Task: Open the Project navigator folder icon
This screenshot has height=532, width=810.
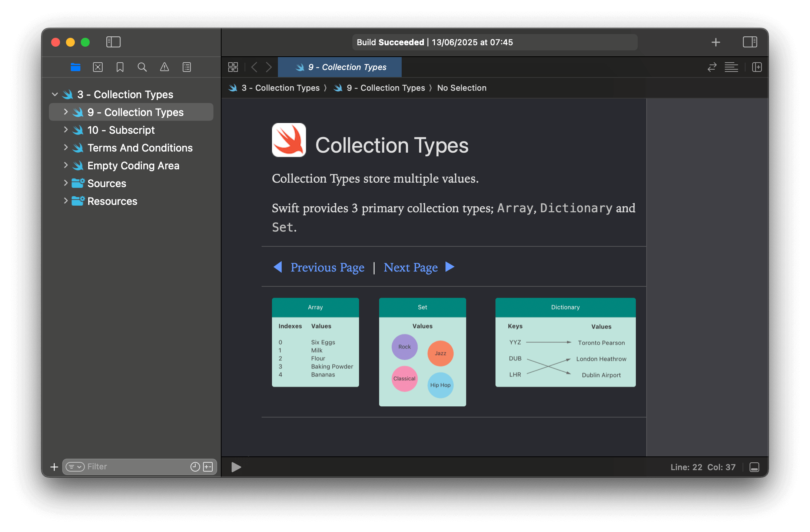Action: 76,67
